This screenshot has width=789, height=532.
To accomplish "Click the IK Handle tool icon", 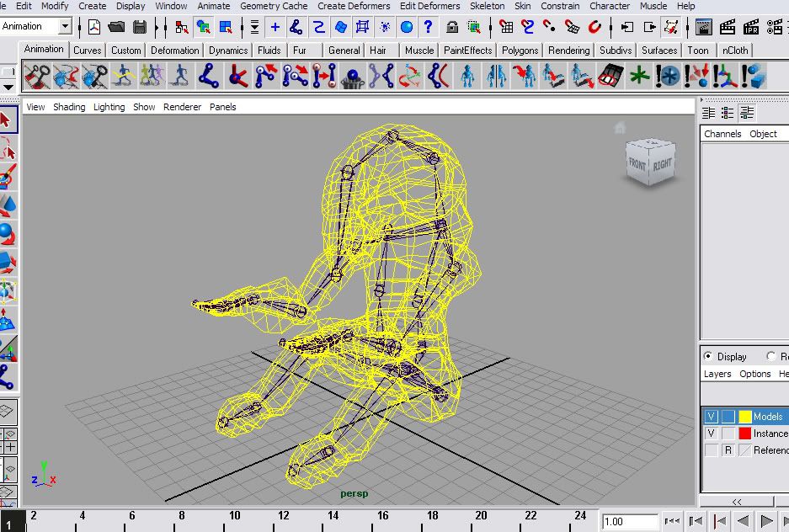I will click(238, 77).
